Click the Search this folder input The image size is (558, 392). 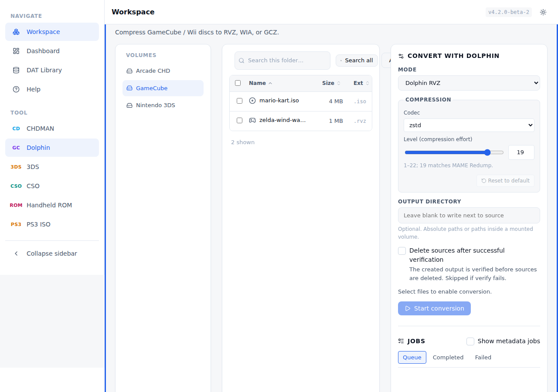click(x=282, y=61)
